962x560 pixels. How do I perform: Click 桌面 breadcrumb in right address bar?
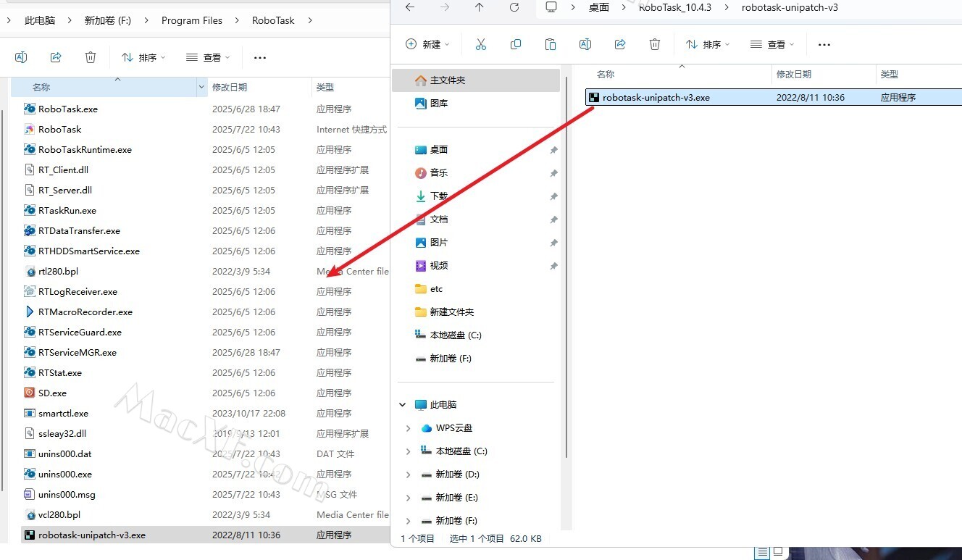(599, 7)
